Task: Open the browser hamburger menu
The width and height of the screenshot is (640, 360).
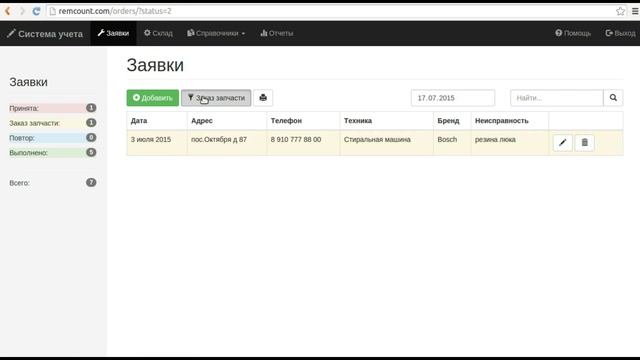Action: (x=635, y=11)
